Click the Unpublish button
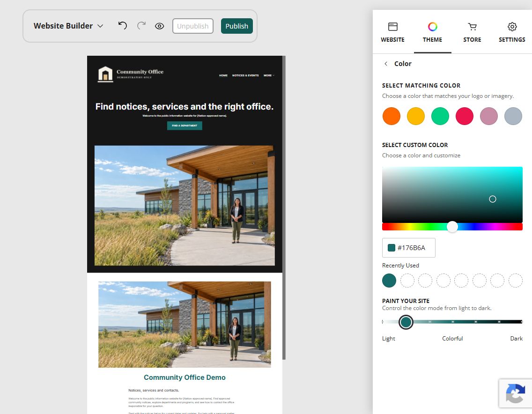This screenshot has height=414, width=532. [193, 26]
